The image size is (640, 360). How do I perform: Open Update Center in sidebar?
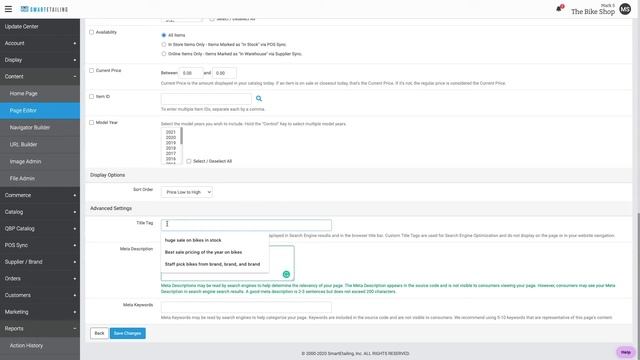pos(40,27)
